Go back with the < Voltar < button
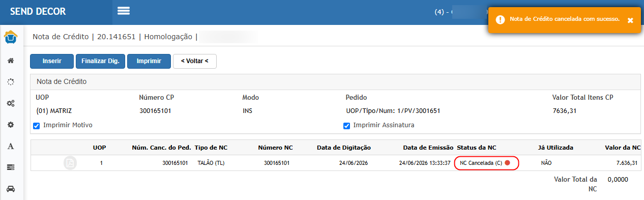644x200 pixels. pos(195,61)
